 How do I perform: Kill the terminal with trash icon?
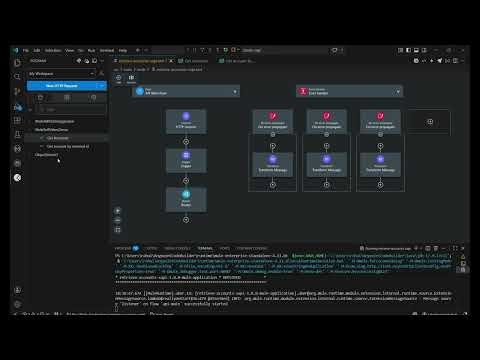click(436, 248)
